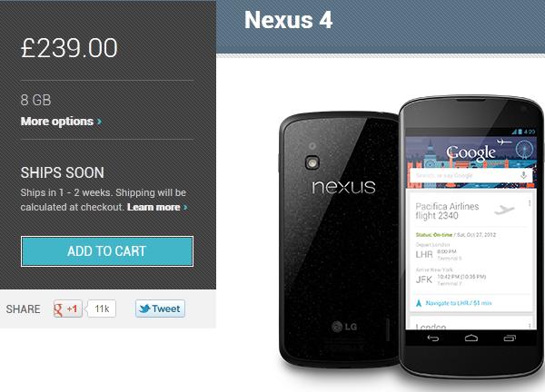
Task: Click the Google search field on phone screen
Action: [x=470, y=176]
